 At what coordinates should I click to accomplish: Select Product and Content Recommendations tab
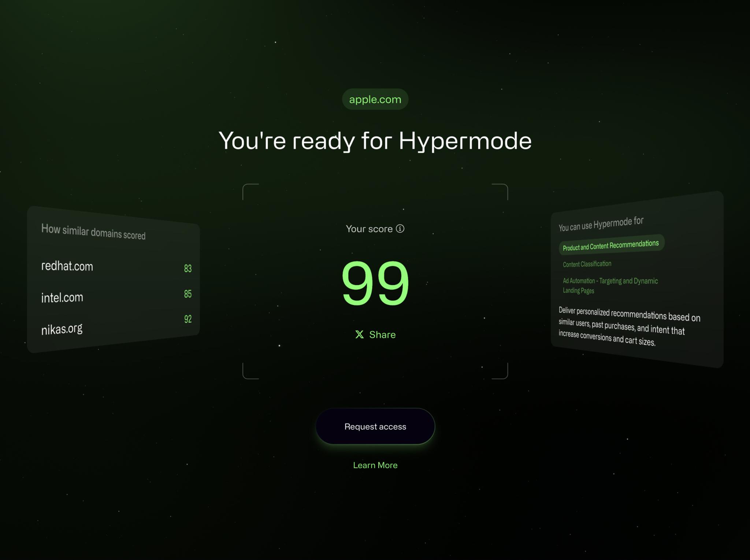coord(610,245)
